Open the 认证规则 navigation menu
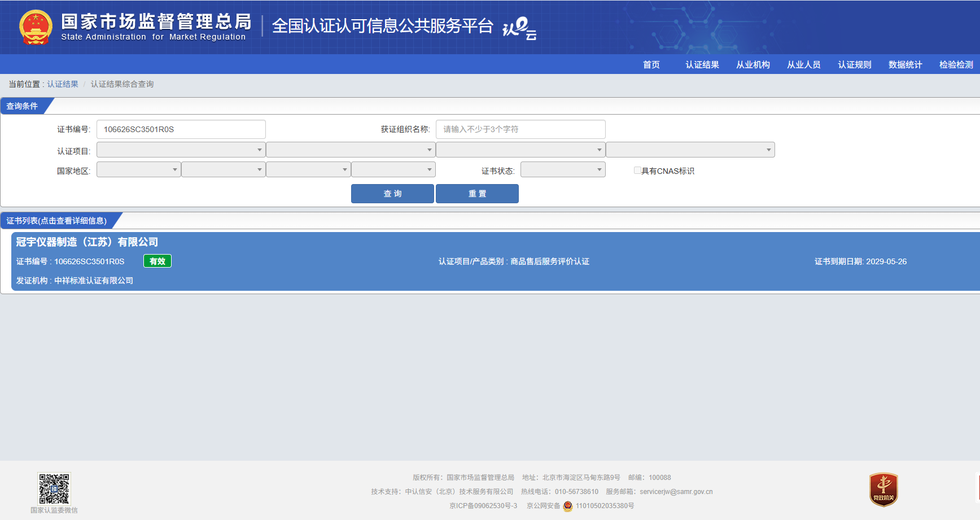Image resolution: width=980 pixels, height=520 pixels. pos(855,64)
